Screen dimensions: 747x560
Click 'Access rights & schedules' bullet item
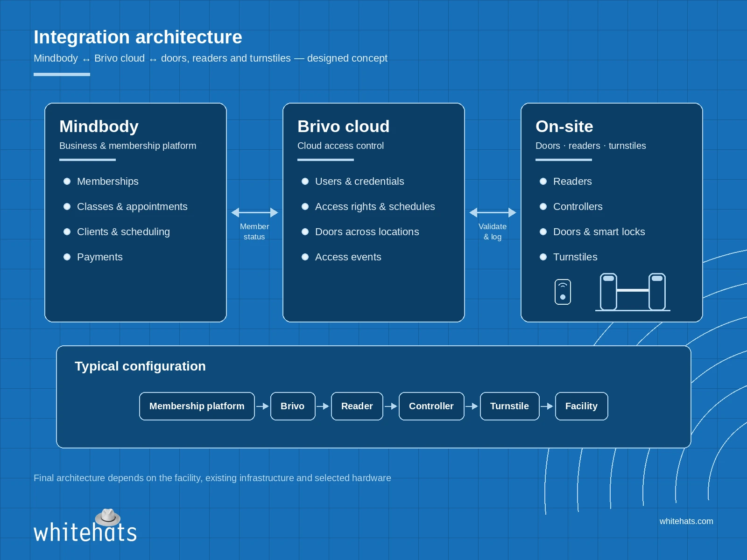pyautogui.click(x=368, y=207)
